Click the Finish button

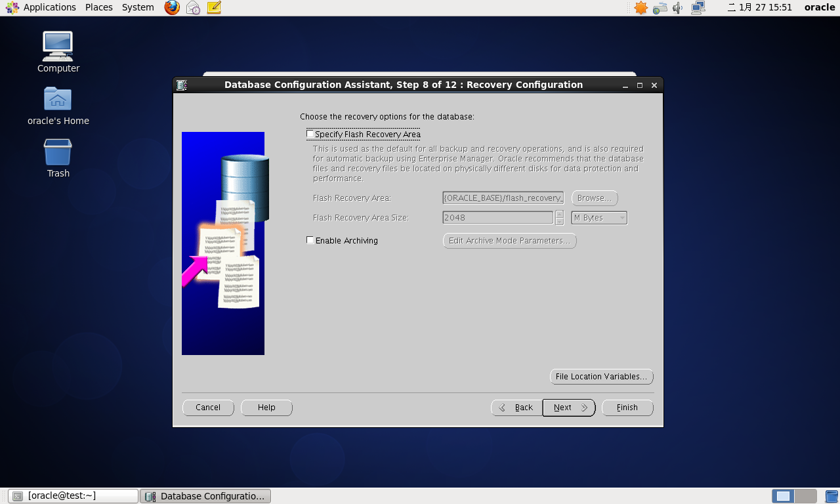pyautogui.click(x=627, y=408)
